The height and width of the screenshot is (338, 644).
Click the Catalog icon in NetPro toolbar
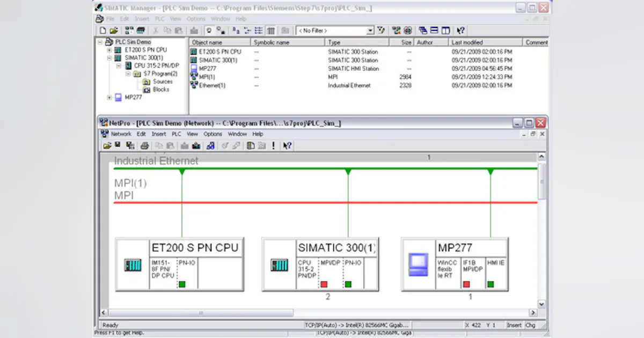pyautogui.click(x=251, y=145)
